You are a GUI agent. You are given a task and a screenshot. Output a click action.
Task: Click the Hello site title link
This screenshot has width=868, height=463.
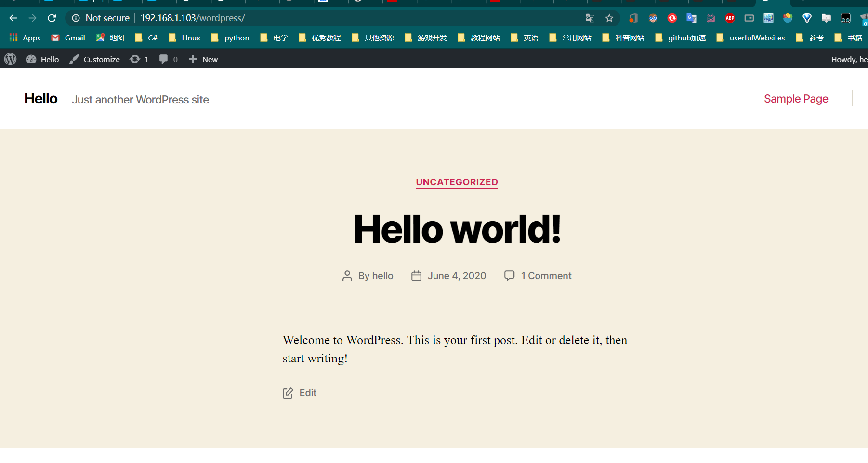pyautogui.click(x=41, y=99)
